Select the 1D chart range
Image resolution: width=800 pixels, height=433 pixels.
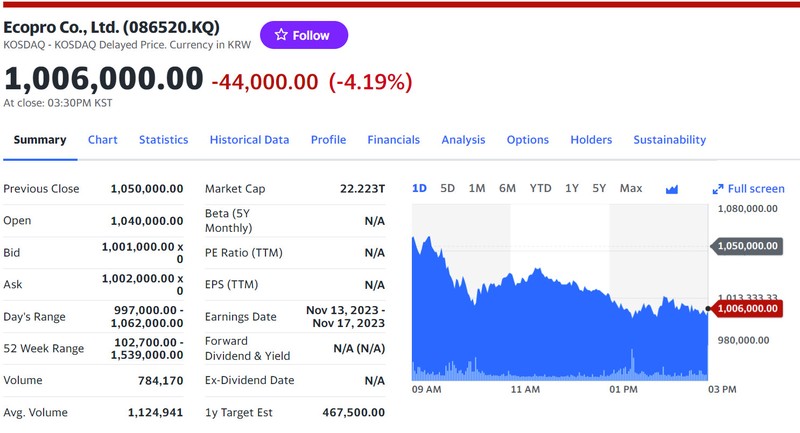click(419, 188)
